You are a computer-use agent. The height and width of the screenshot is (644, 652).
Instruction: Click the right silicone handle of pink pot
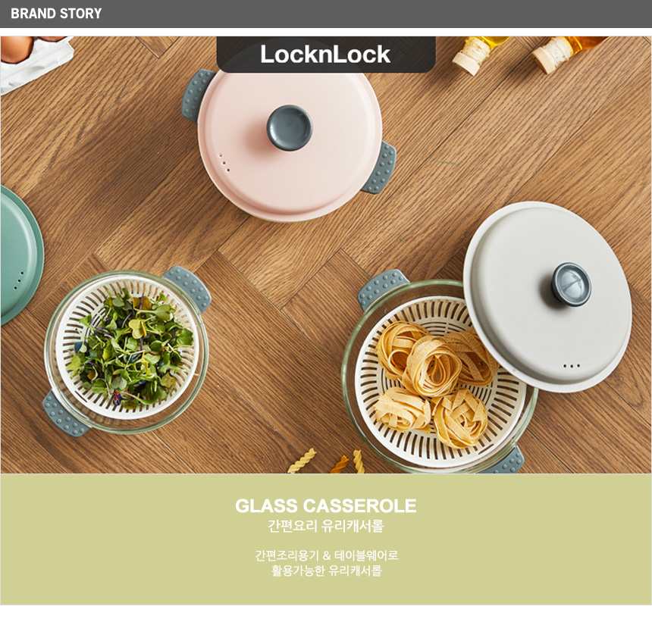[x=380, y=168]
